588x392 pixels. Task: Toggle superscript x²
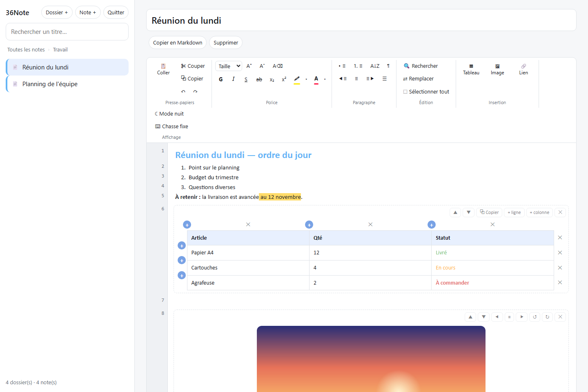tap(284, 79)
